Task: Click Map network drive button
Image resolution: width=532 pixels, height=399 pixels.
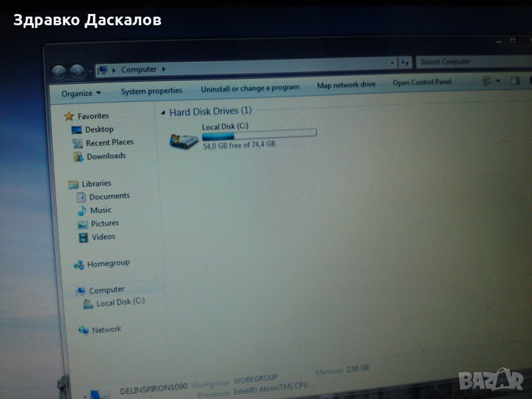Action: [x=346, y=84]
